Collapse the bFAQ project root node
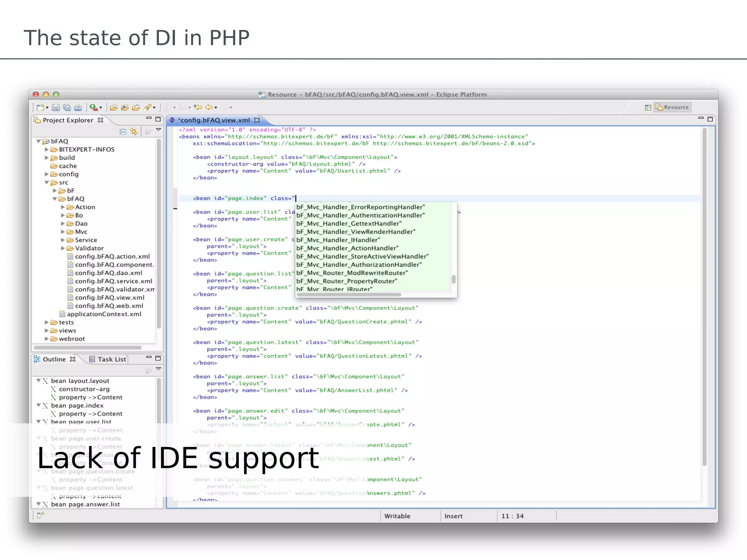747x560 pixels. (x=39, y=141)
